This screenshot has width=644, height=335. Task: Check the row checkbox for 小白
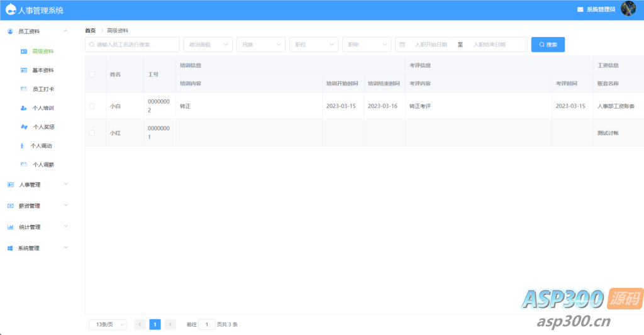[x=92, y=106]
